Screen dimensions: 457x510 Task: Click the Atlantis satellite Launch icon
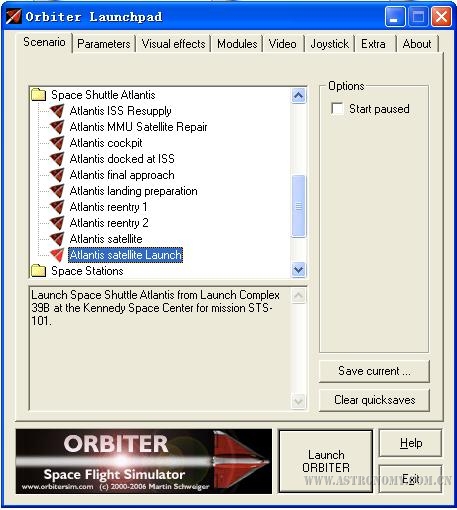57,255
